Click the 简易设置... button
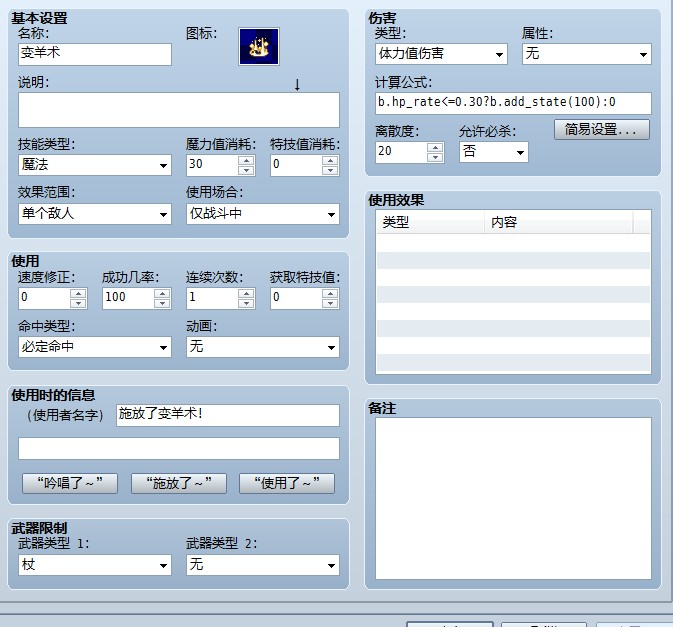 pyautogui.click(x=602, y=130)
